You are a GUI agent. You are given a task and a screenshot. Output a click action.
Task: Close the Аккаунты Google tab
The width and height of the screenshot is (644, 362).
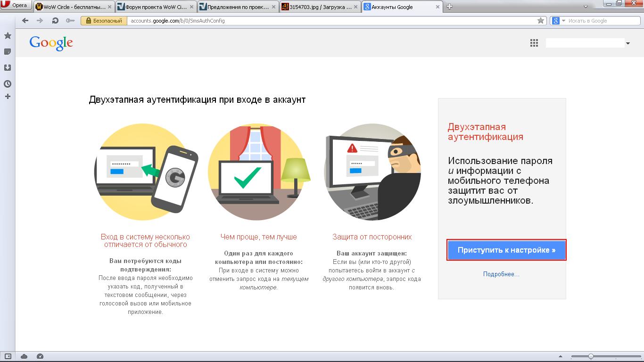point(438,7)
